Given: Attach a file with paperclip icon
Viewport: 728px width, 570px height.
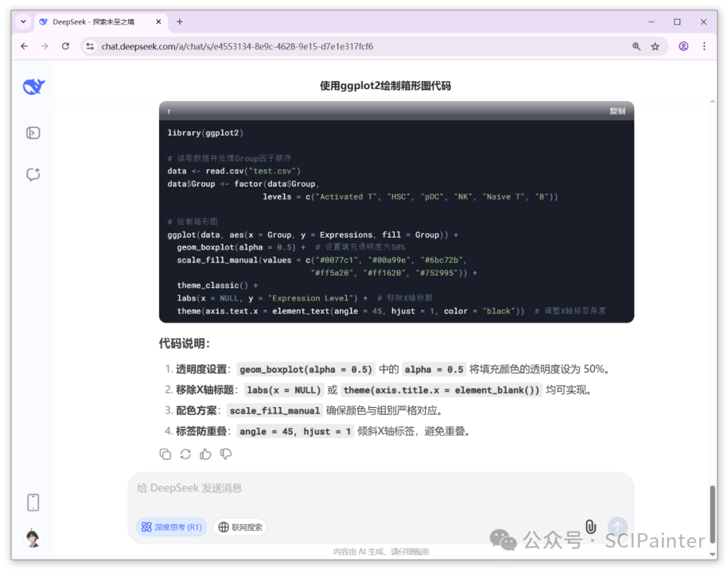Looking at the screenshot, I should pyautogui.click(x=590, y=526).
